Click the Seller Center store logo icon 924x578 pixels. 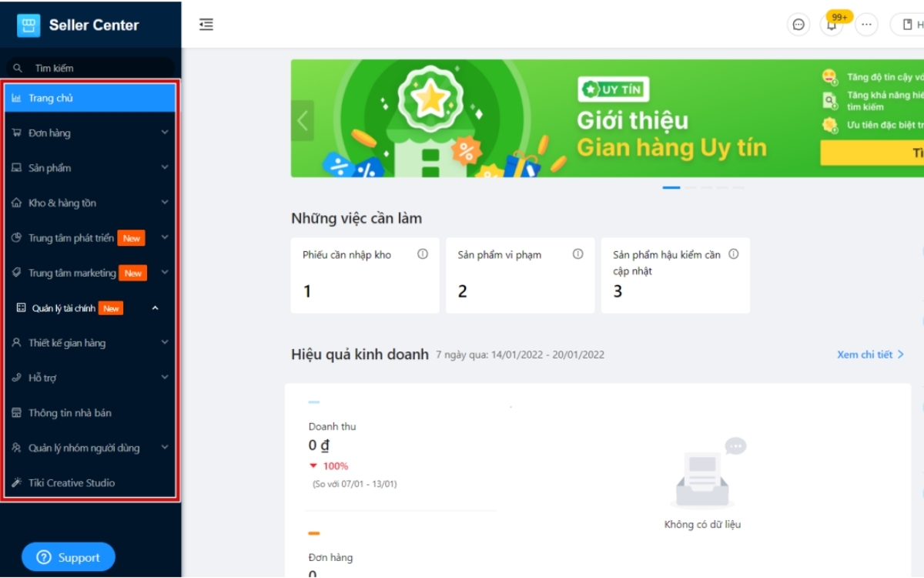click(x=28, y=25)
